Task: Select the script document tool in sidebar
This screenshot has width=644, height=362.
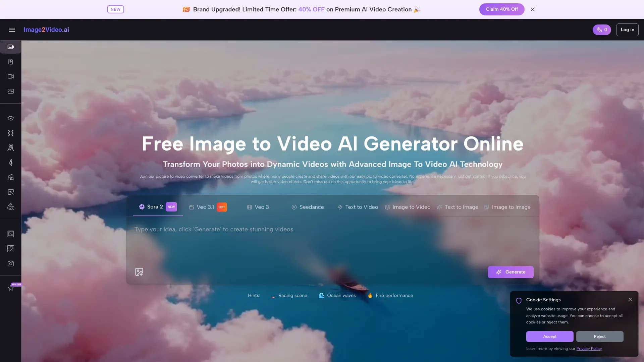Action: point(11,61)
